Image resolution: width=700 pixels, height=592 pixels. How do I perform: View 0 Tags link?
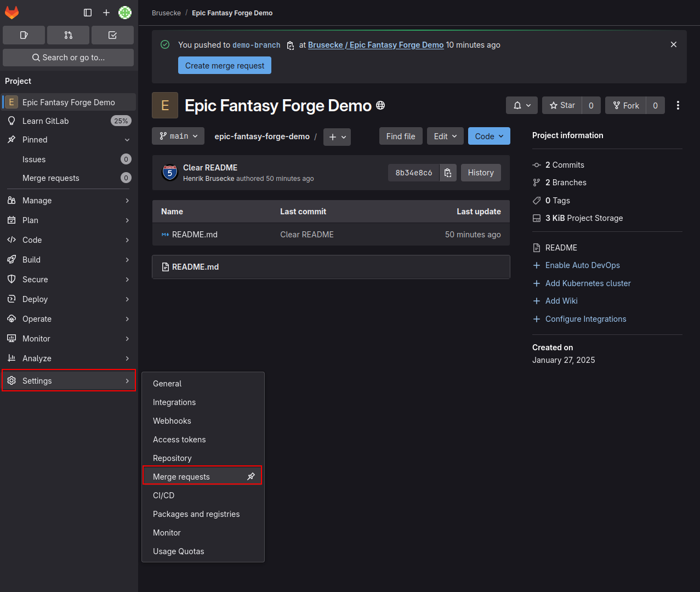[x=557, y=201]
